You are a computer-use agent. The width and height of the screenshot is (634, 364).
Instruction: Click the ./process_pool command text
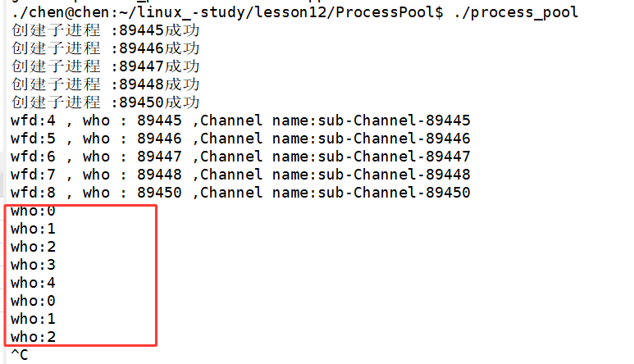(516, 12)
